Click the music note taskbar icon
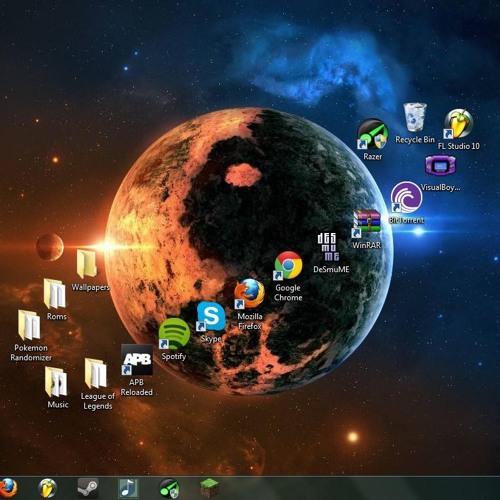The height and width of the screenshot is (500, 500). [x=128, y=488]
